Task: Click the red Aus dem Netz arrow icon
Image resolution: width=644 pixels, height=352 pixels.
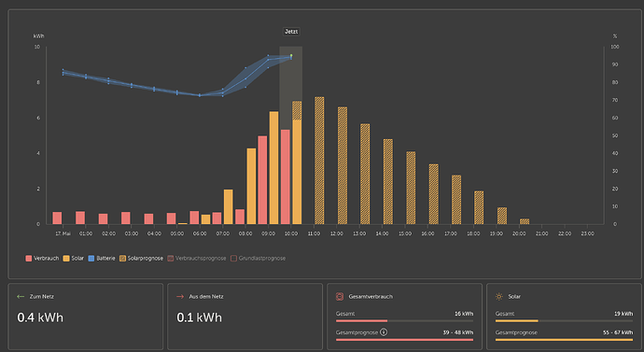Action: click(180, 296)
